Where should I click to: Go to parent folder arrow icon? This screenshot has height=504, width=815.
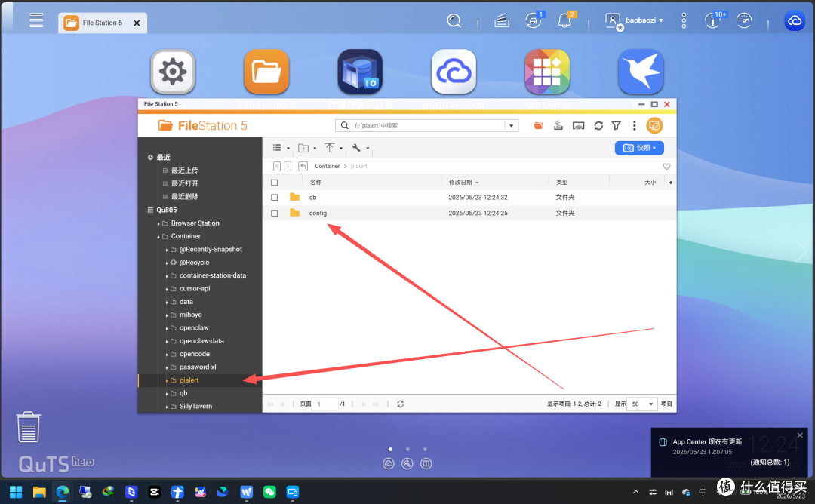pos(303,166)
